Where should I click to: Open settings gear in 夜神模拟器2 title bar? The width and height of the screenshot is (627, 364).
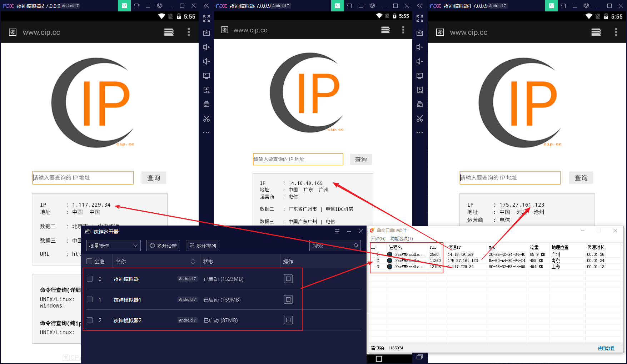pos(159,6)
